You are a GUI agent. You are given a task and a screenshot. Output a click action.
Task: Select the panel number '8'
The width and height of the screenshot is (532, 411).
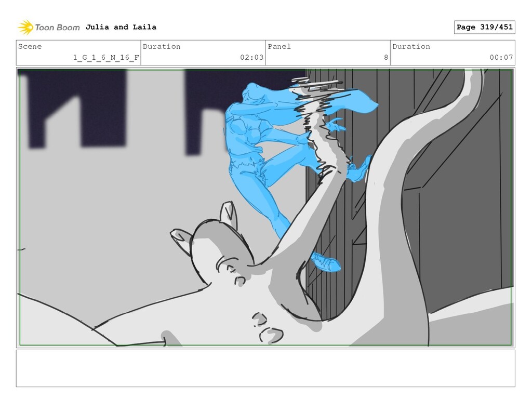[386, 57]
